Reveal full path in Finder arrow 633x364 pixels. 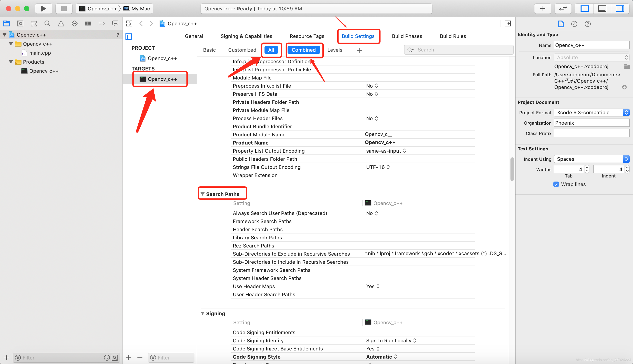[x=624, y=87]
